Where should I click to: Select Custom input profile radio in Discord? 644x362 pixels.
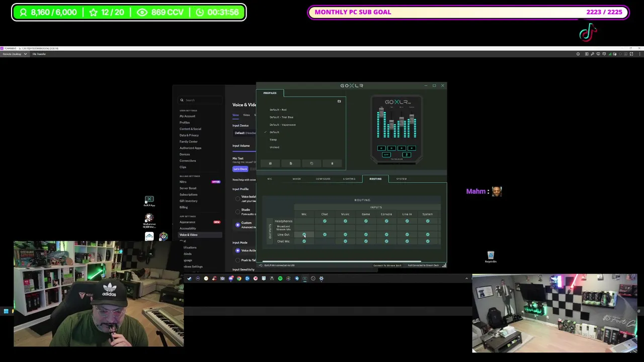[237, 225]
